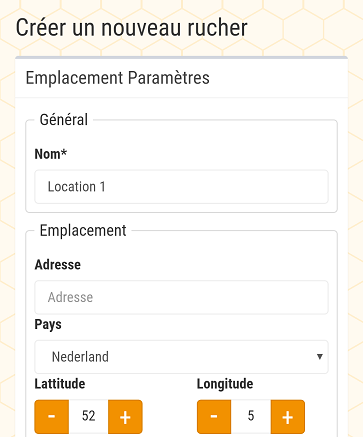Image resolution: width=363 pixels, height=437 pixels.
Task: Click the Lattitude field label
Action: pos(60,384)
